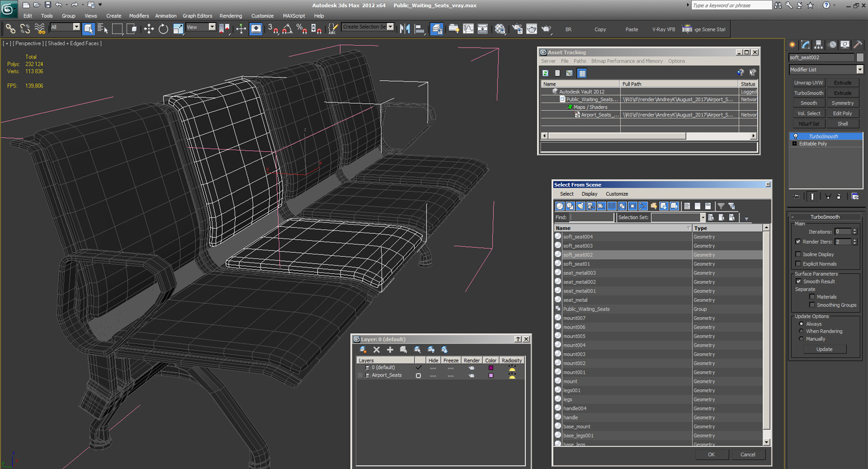This screenshot has height=469, width=868.
Task: Enable separate by Smoothing Groups checkbox
Action: [x=812, y=305]
